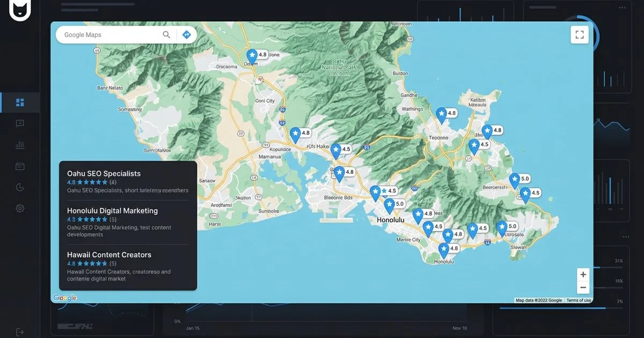Click the search magnifier in the Google Maps bar

[x=166, y=34]
